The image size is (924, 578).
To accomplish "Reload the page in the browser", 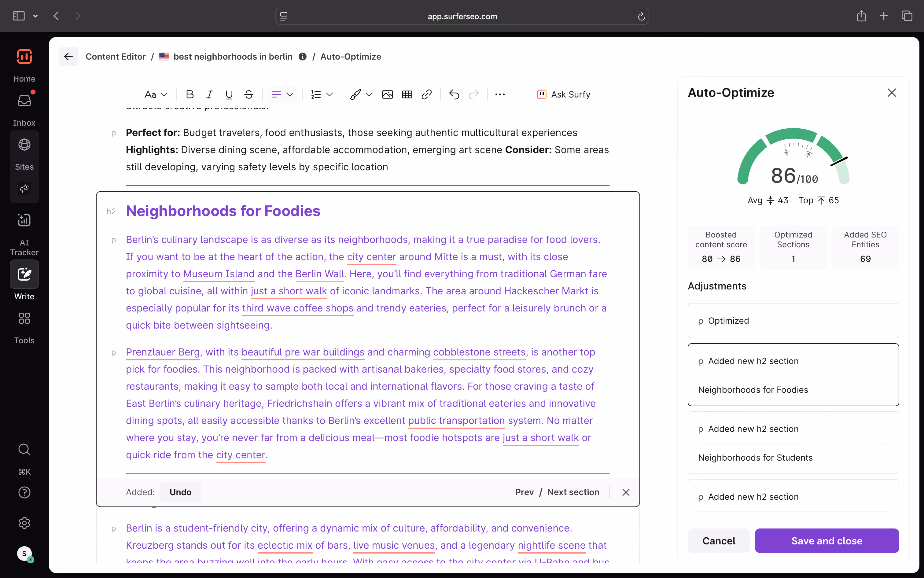I will 641,16.
